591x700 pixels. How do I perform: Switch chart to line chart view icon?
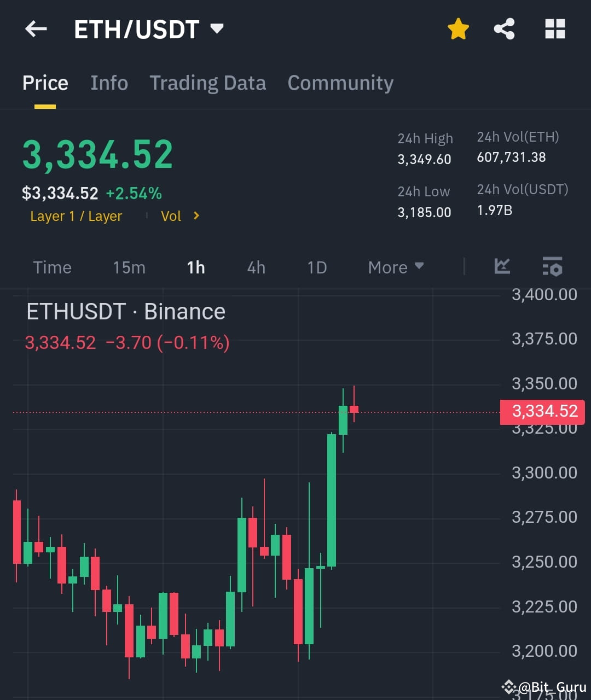coord(502,267)
